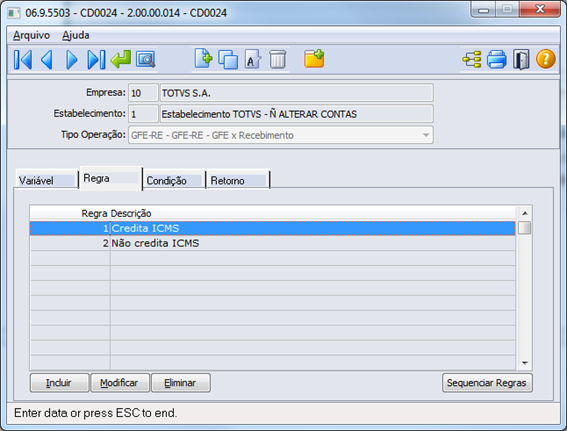Delete record using the trash can icon
Image resolution: width=567 pixels, height=431 pixels.
point(277,60)
